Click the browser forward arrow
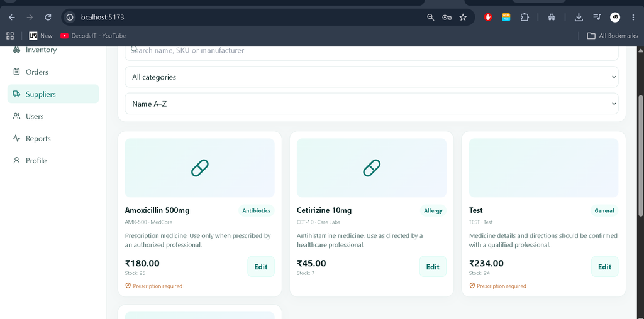The height and width of the screenshot is (319, 644). tap(30, 17)
